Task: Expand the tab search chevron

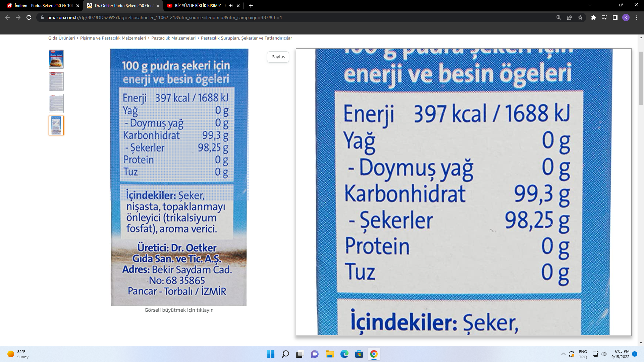Action: (x=590, y=5)
